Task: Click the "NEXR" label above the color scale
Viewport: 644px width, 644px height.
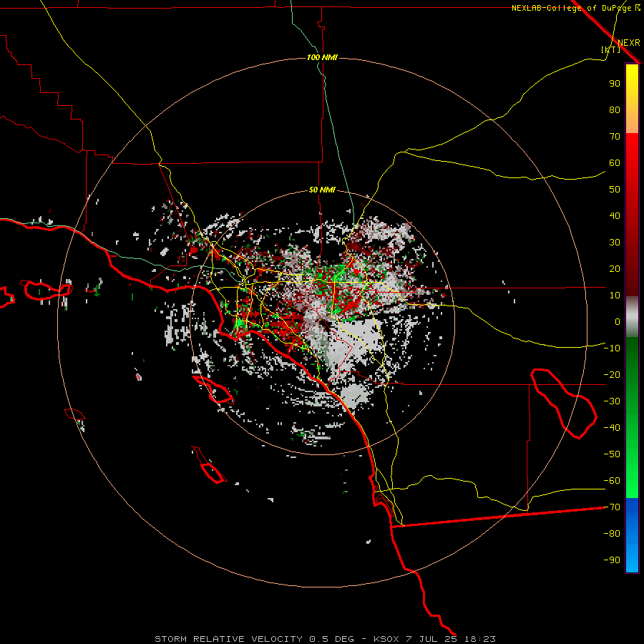Action: (x=629, y=43)
